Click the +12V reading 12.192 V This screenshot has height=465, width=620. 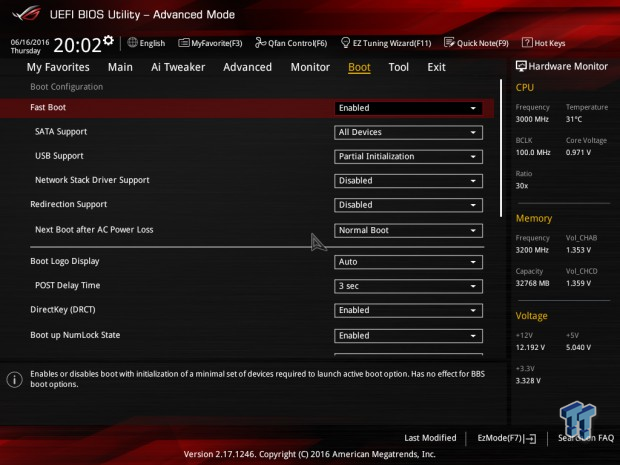[530, 348]
